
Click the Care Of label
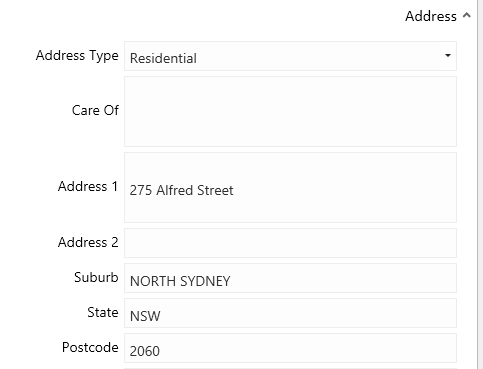tap(95, 110)
